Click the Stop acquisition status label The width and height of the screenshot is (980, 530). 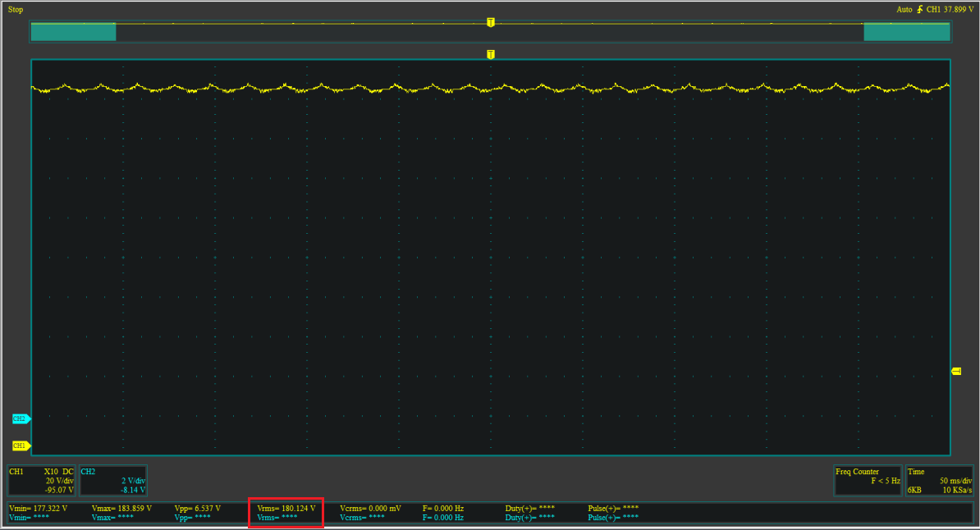pyautogui.click(x=16, y=10)
